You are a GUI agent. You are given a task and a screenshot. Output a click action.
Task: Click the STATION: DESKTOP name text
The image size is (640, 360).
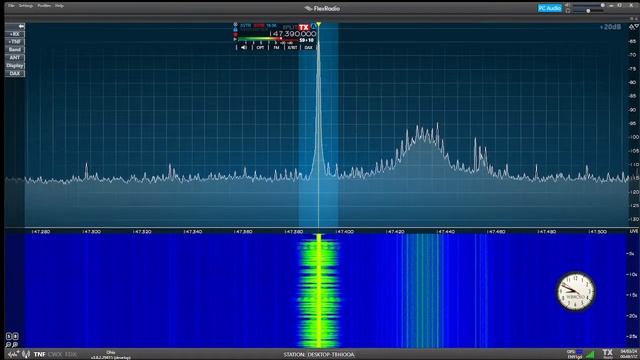(319, 355)
